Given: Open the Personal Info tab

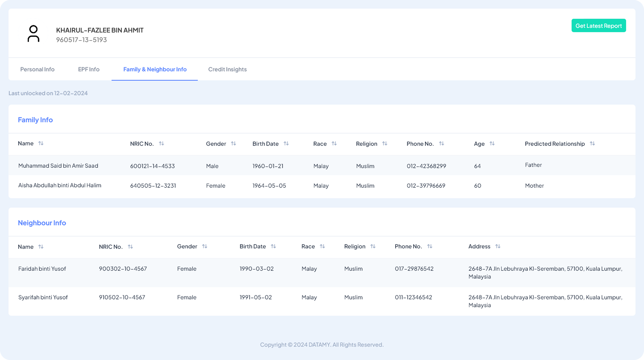Looking at the screenshot, I should click(37, 69).
